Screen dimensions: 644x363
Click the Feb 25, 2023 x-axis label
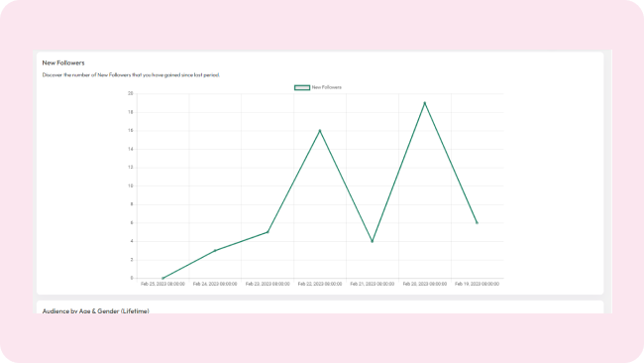click(x=163, y=284)
